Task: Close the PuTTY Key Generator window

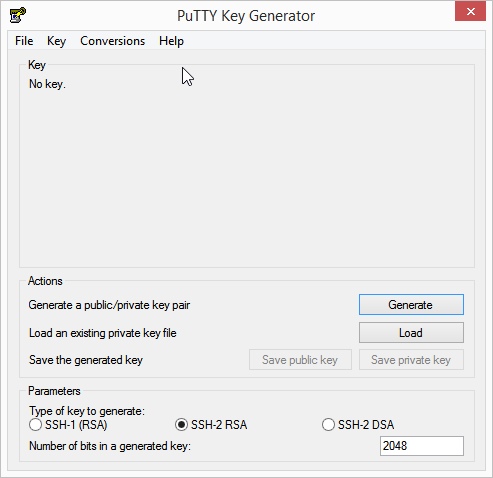Action: tap(471, 12)
